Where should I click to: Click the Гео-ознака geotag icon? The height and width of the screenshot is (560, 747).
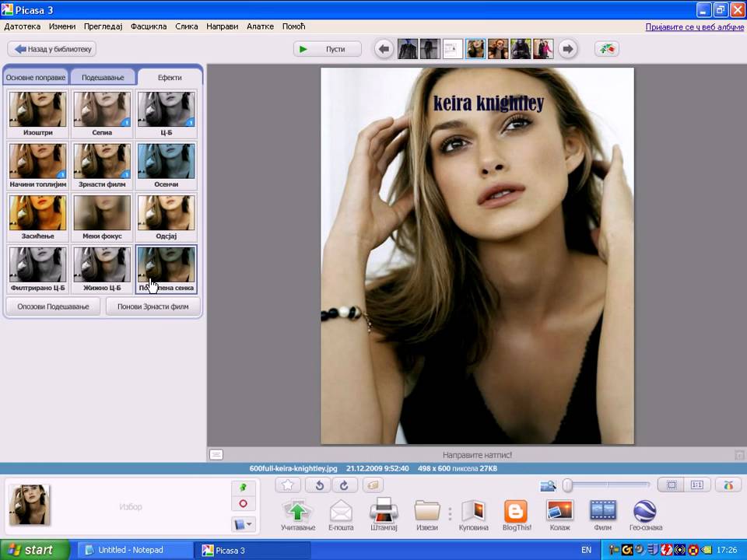644,512
